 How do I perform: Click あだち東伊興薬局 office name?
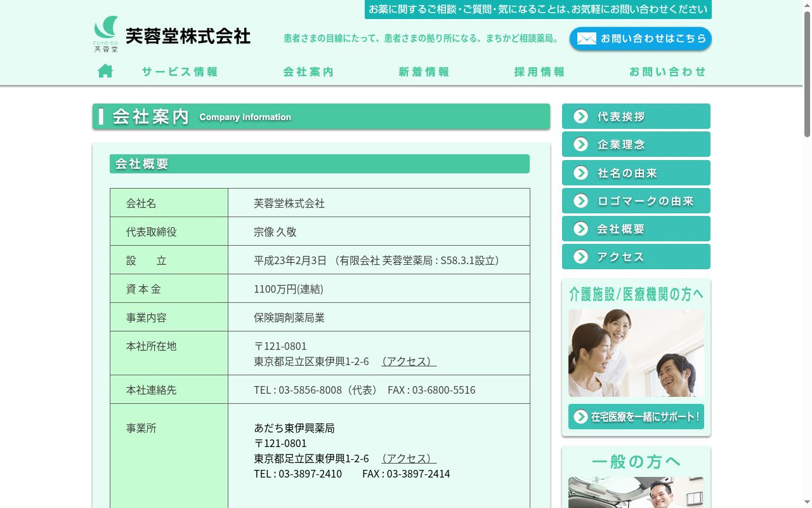click(x=294, y=428)
